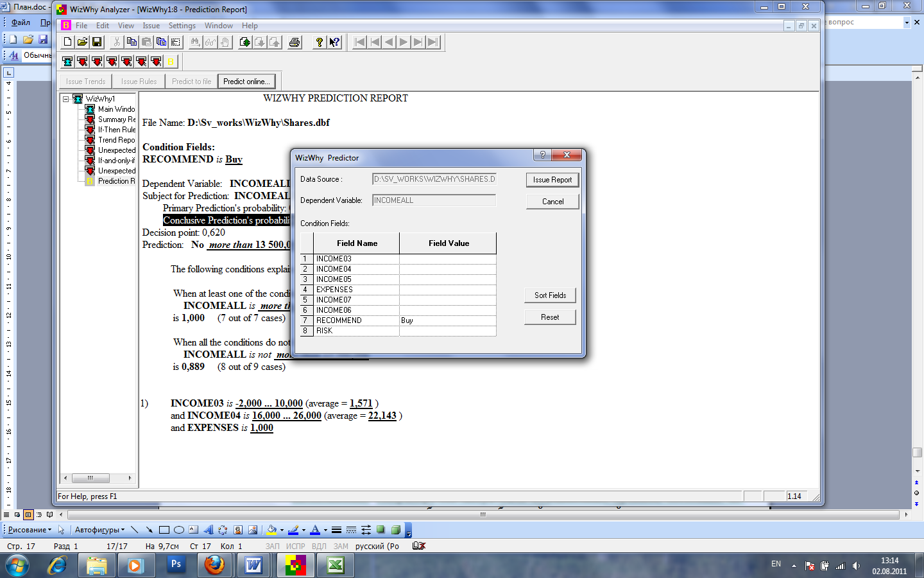
Task: Click the yellow question mark About icon
Action: [x=319, y=42]
